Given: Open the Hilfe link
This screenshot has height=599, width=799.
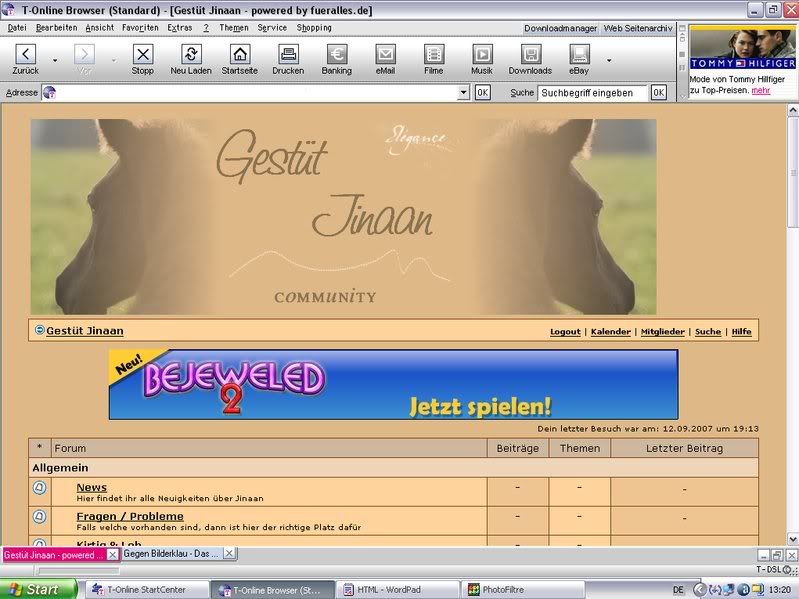Looking at the screenshot, I should 741,332.
